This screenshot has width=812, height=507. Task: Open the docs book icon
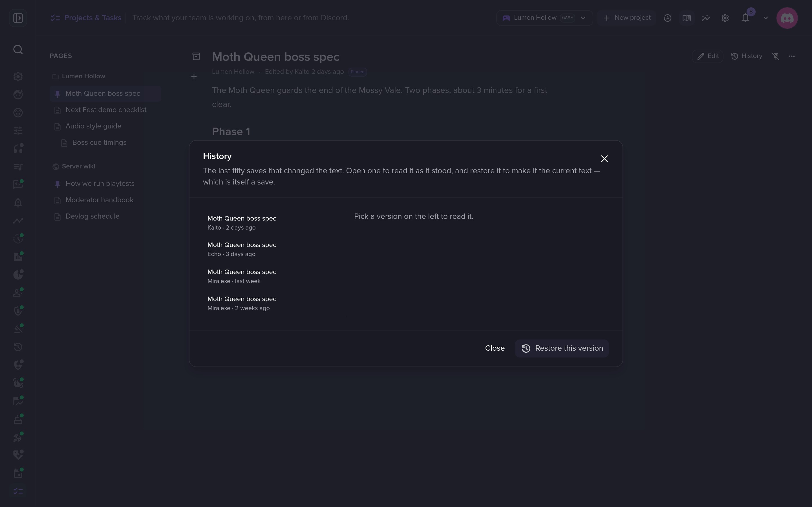click(x=687, y=18)
